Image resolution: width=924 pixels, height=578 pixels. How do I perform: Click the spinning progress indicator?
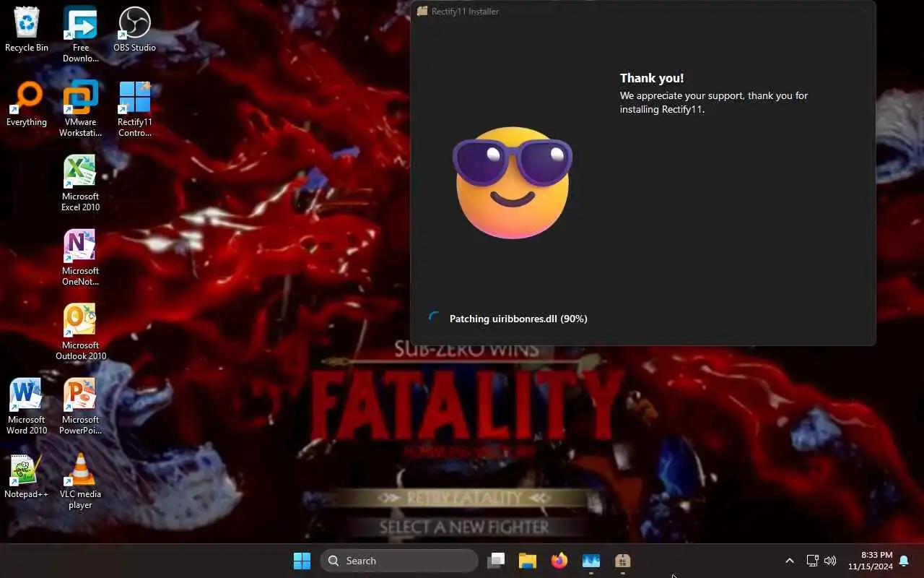[x=434, y=318]
